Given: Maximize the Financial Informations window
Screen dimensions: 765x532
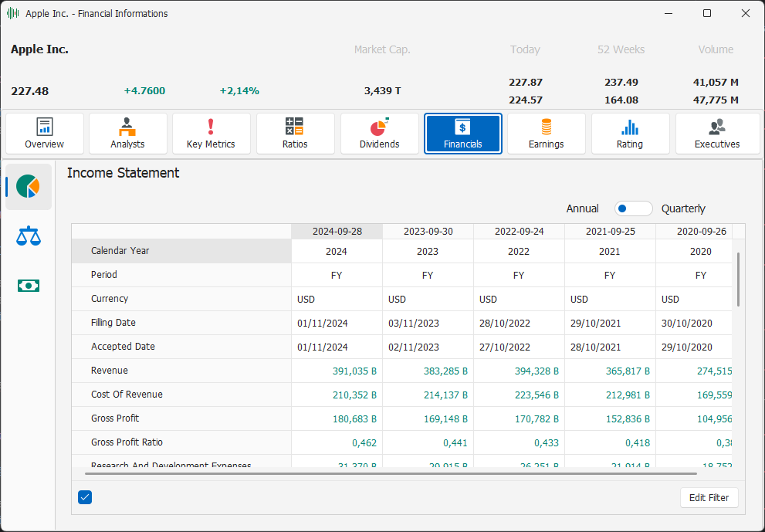Looking at the screenshot, I should (707, 13).
